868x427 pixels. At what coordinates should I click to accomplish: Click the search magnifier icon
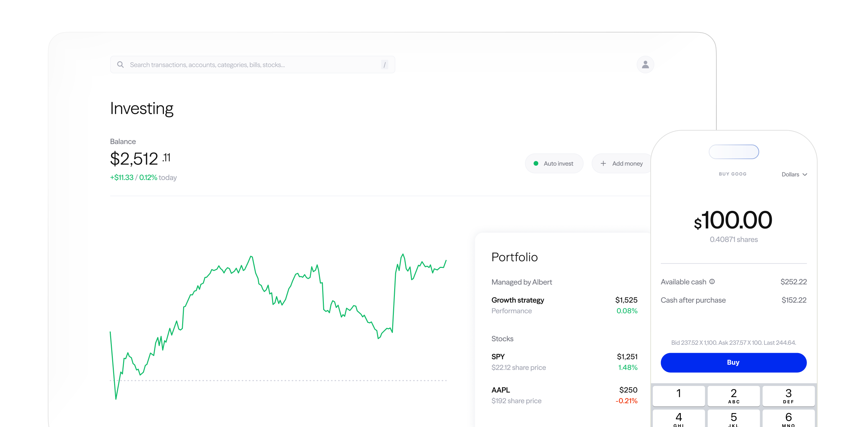(120, 64)
